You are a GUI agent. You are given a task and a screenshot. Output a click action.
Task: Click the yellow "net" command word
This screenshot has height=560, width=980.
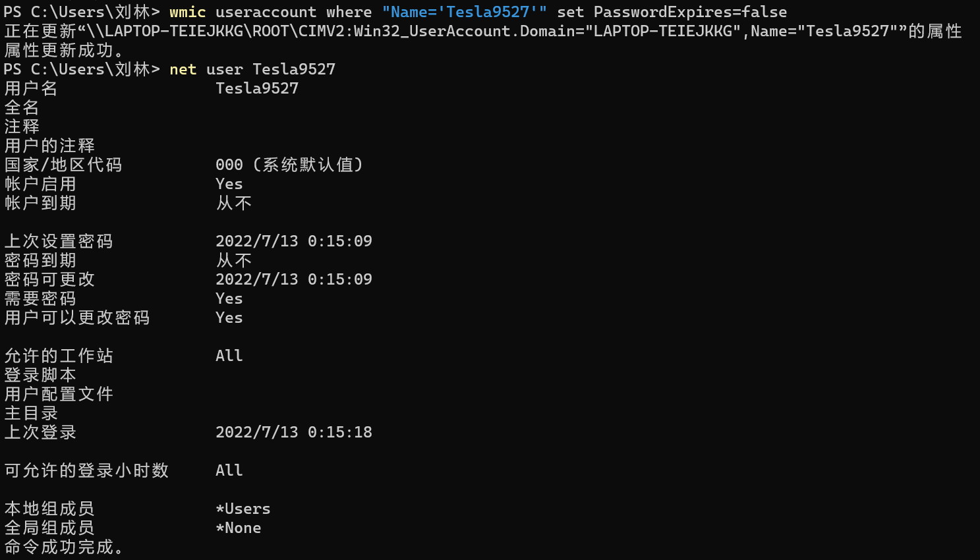(x=183, y=69)
